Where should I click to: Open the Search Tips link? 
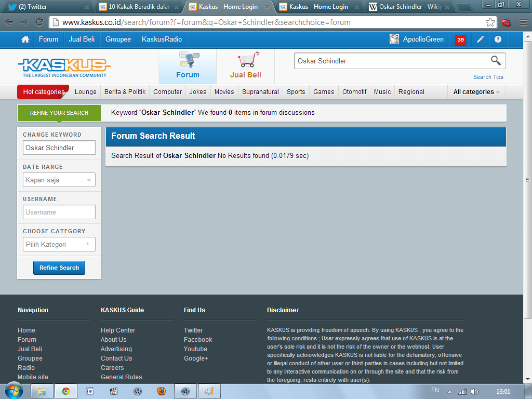pos(488,77)
